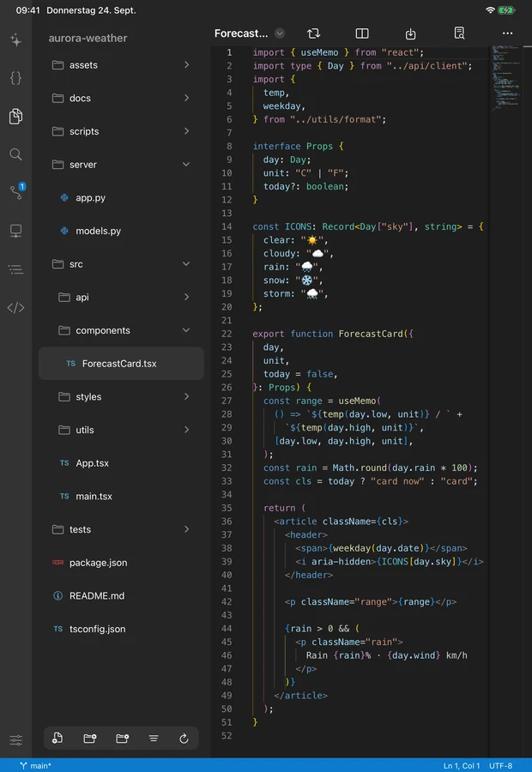532x772 pixels.
Task: Click the download save icon in header
Action: pyautogui.click(x=410, y=33)
